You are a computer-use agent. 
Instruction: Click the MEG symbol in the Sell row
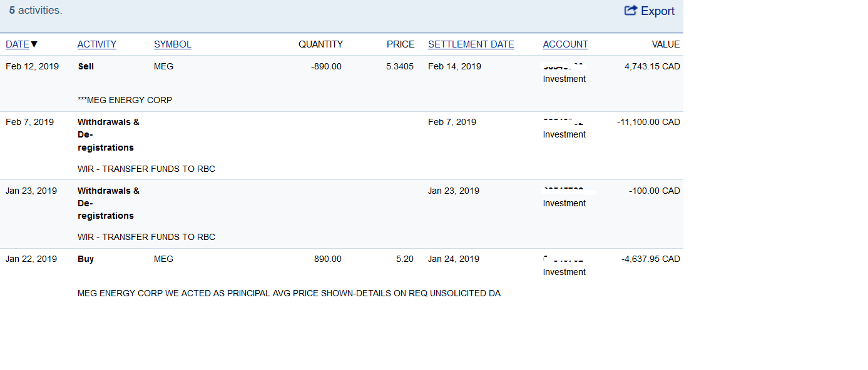(164, 66)
